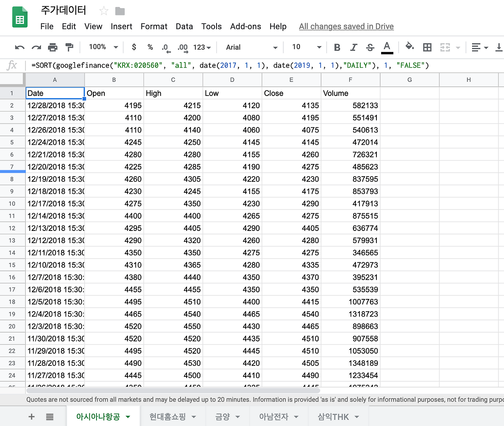The height and width of the screenshot is (426, 504).
Task: Open the fill color picker
Action: pyautogui.click(x=409, y=47)
